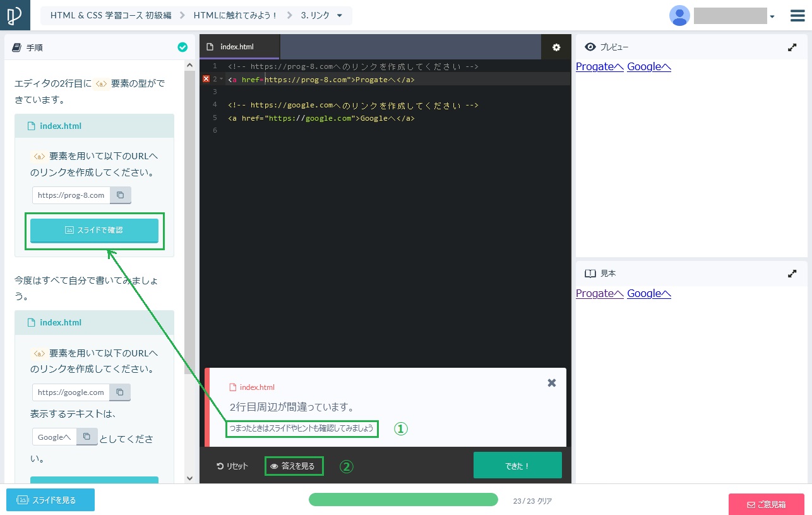Click the error marker on line 2
The image size is (812, 515).
pyautogui.click(x=206, y=79)
